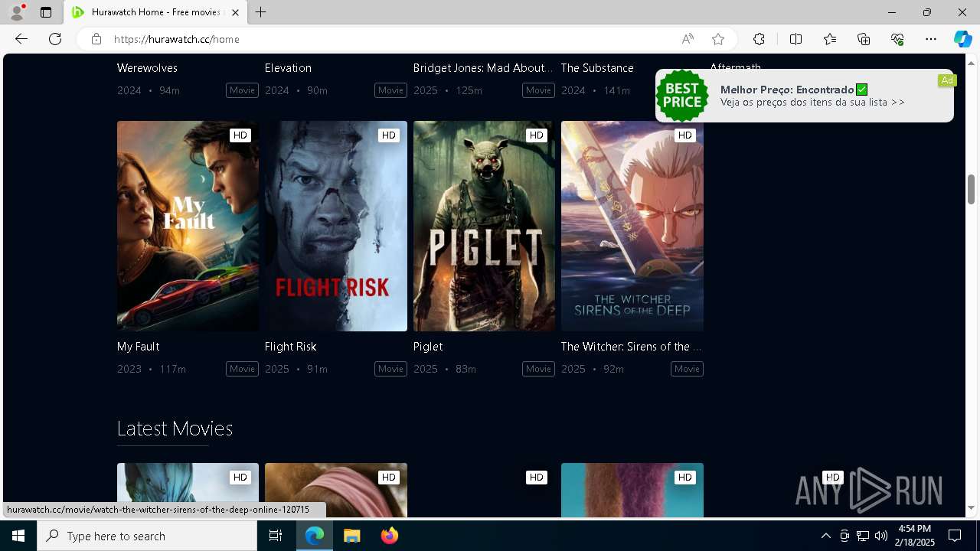The image size is (980, 551).
Task: Click the Best Price ad banner
Action: point(804,96)
